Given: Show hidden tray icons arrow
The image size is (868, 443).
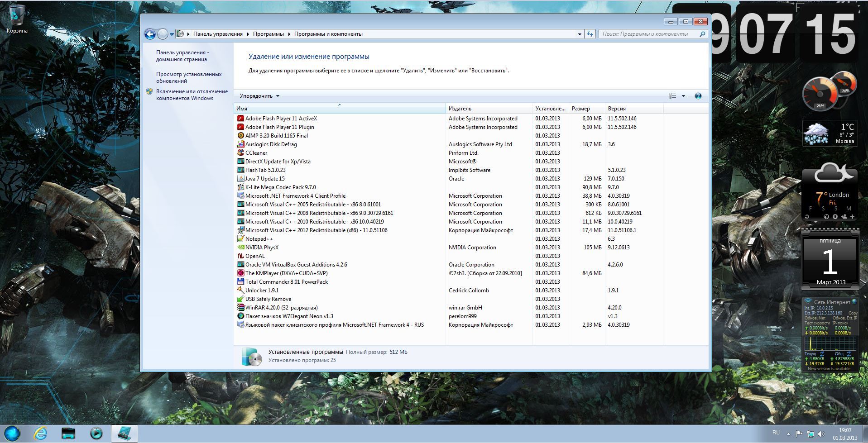Looking at the screenshot, I should tap(788, 433).
